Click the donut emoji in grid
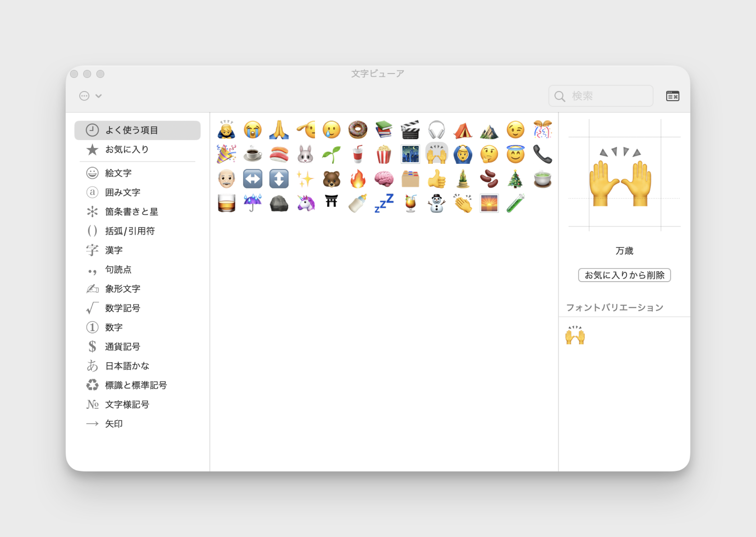The height and width of the screenshot is (537, 756). pyautogui.click(x=358, y=130)
